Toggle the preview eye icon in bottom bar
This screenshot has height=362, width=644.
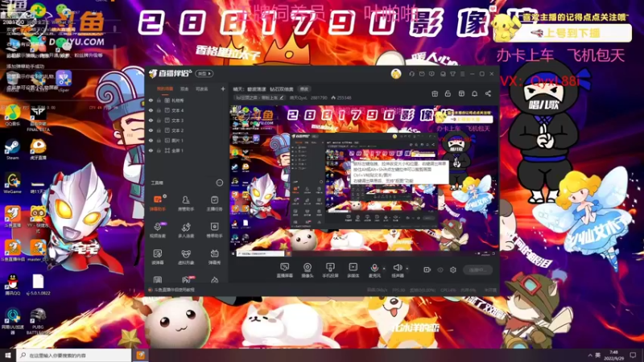440,269
